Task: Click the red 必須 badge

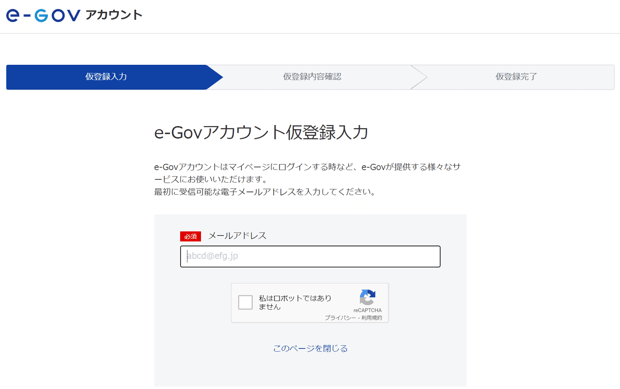Action: pyautogui.click(x=191, y=236)
